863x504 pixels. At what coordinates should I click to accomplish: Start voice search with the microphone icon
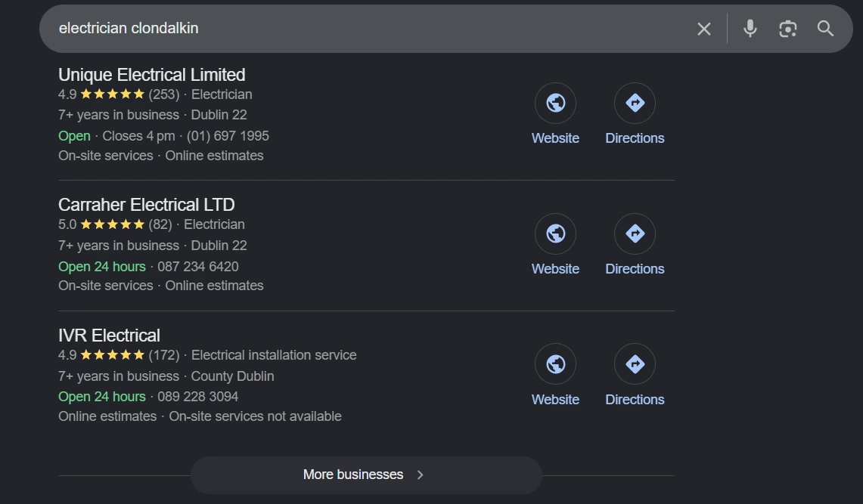pos(750,29)
